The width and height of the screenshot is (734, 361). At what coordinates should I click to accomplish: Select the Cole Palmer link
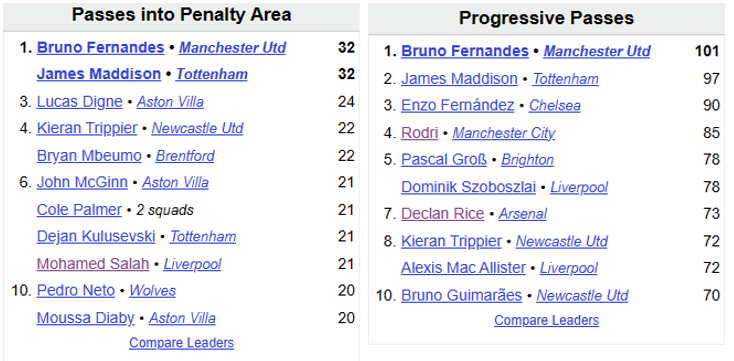(x=79, y=210)
